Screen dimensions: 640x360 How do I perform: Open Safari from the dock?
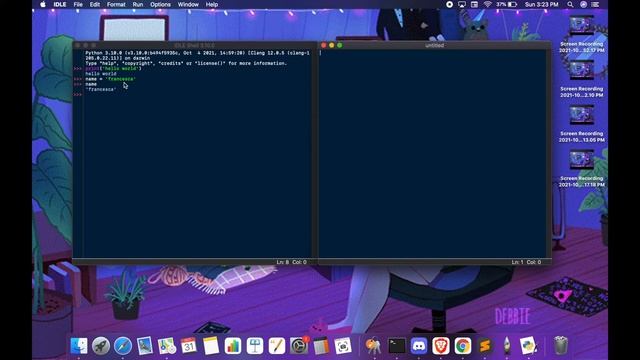pos(123,346)
